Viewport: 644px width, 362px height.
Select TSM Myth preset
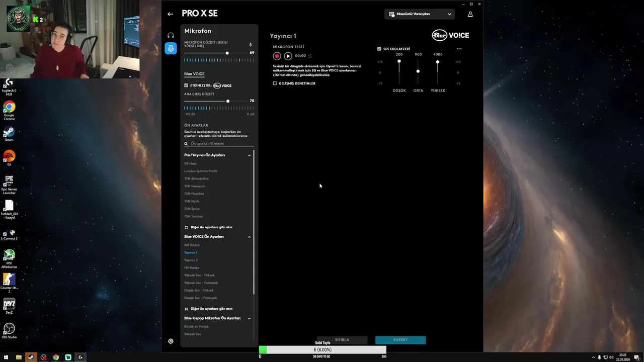pyautogui.click(x=192, y=201)
